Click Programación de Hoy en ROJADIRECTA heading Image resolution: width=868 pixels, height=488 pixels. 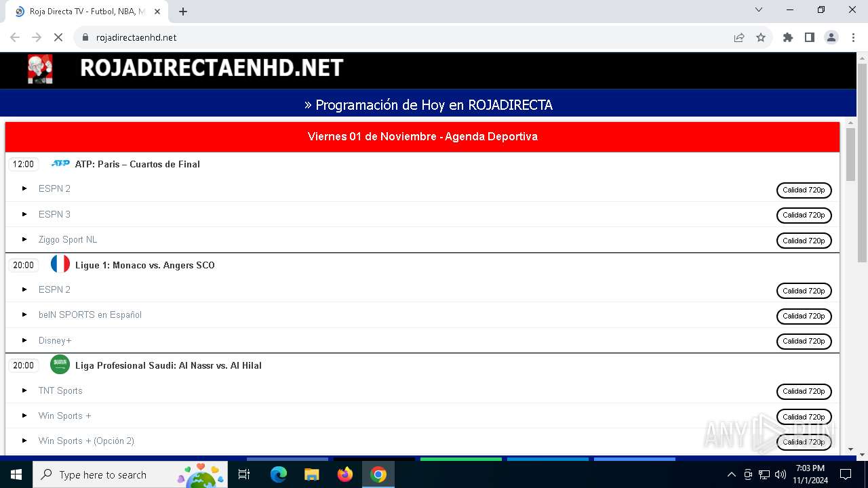pyautogui.click(x=428, y=105)
